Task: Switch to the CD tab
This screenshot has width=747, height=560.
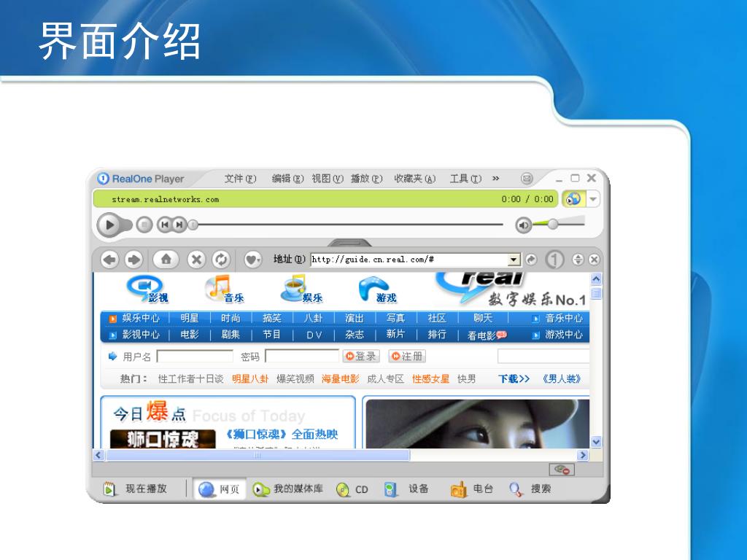Action: click(x=352, y=489)
